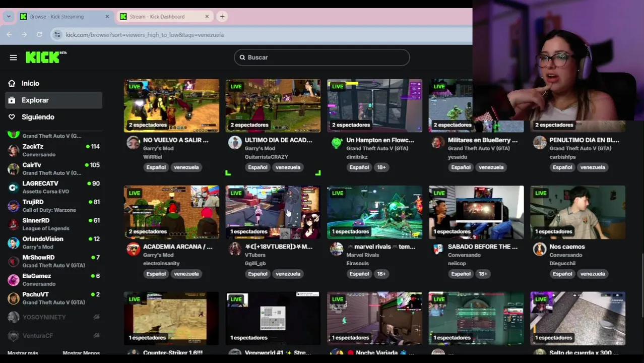Click GuitarristaCRAZY channel avatar
Viewport: 644px width, 363px height.
click(235, 143)
